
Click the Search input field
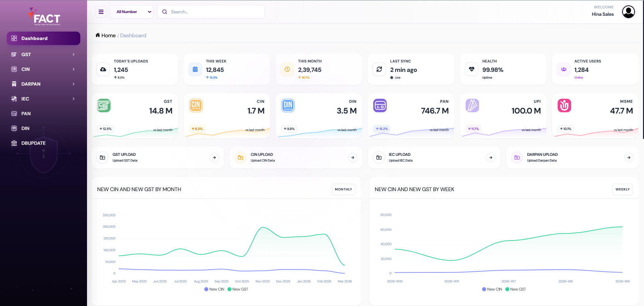tap(211, 12)
